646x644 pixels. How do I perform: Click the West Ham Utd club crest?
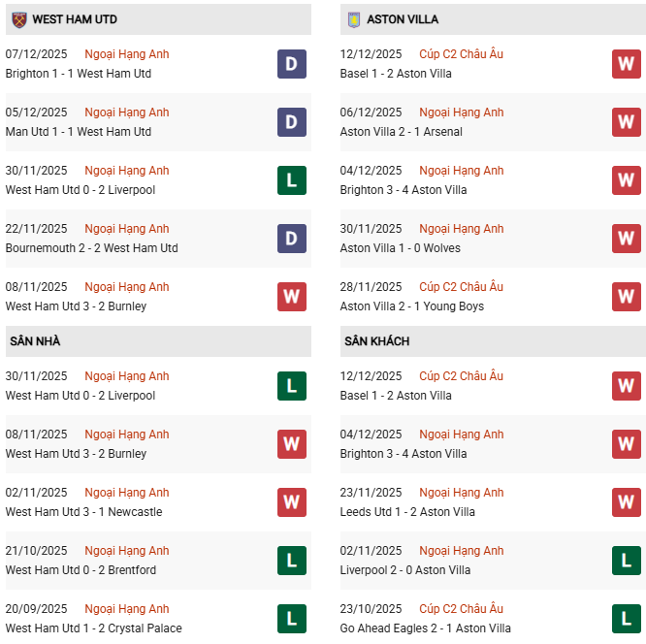click(18, 19)
